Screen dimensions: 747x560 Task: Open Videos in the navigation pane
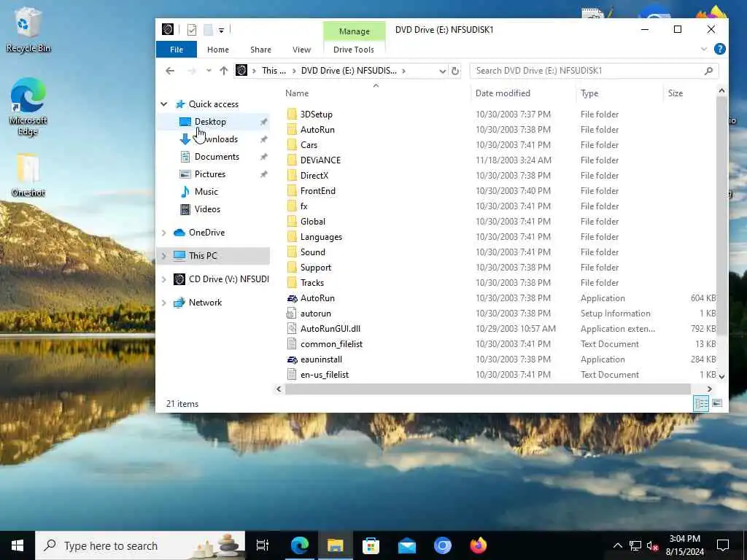tap(207, 209)
